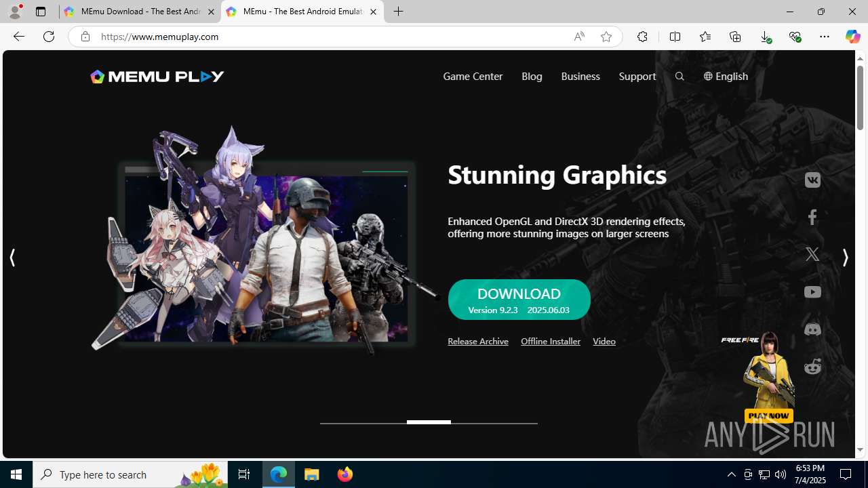Open the Facebook social icon
868x488 pixels.
812,217
